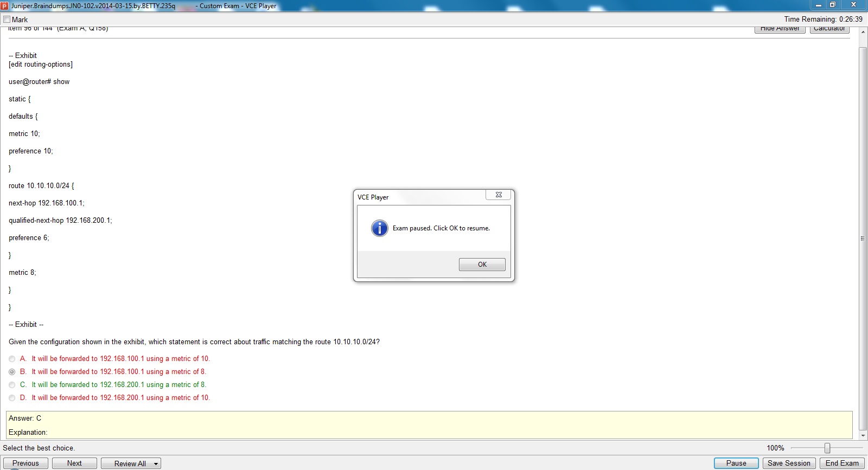Click Save Session
Viewport: 868px width, 470px height.
(x=789, y=463)
